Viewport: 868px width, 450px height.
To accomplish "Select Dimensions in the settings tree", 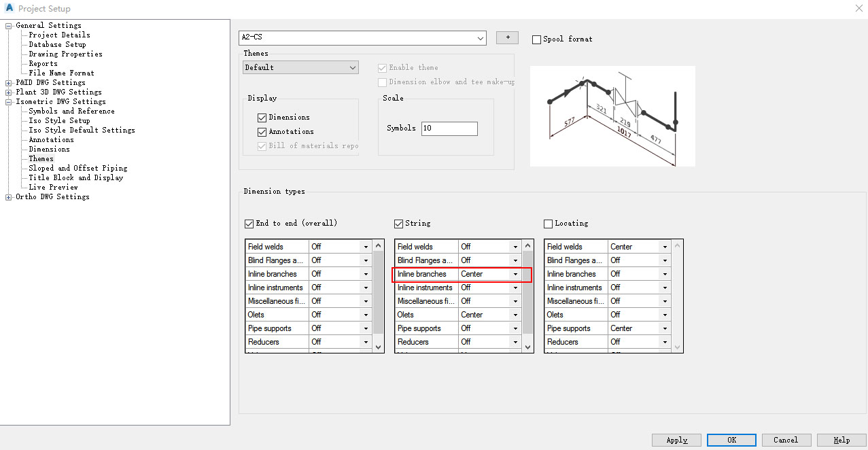I will click(x=49, y=150).
